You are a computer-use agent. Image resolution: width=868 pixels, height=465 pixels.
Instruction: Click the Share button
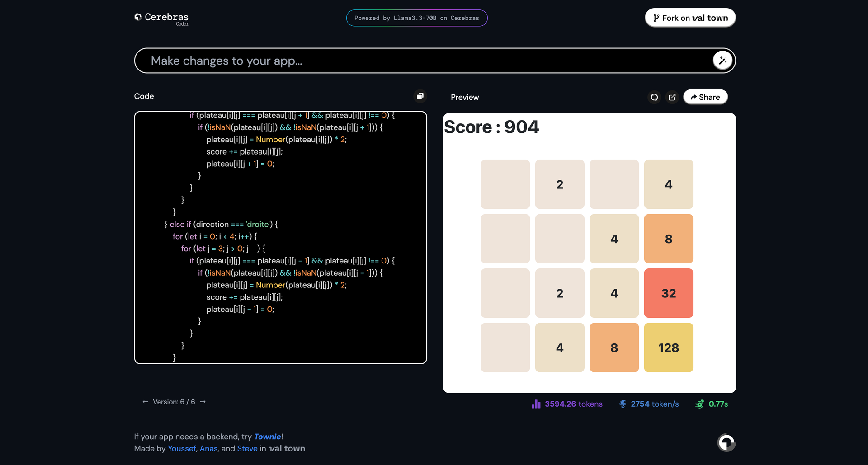pyautogui.click(x=705, y=97)
